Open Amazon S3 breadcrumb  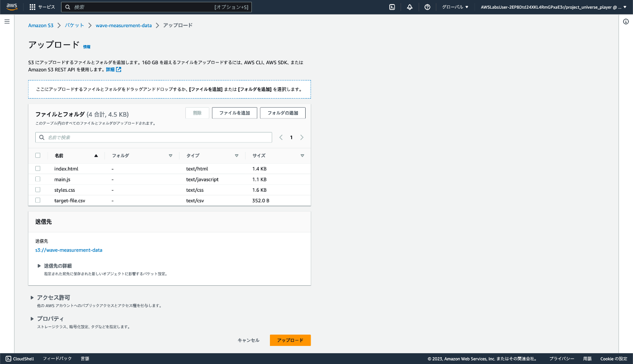coord(41,25)
